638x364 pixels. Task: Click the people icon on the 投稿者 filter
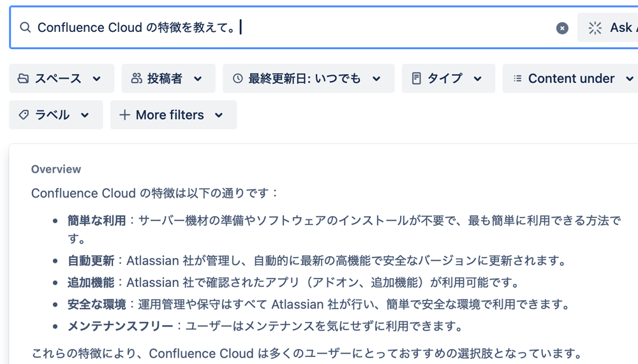137,78
